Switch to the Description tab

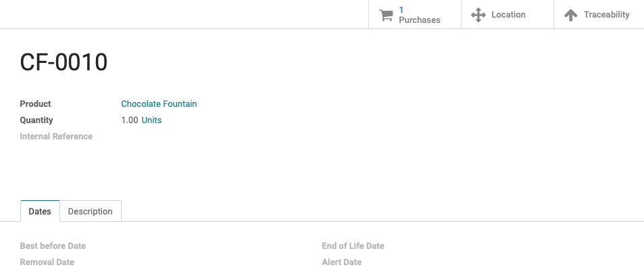point(91,211)
